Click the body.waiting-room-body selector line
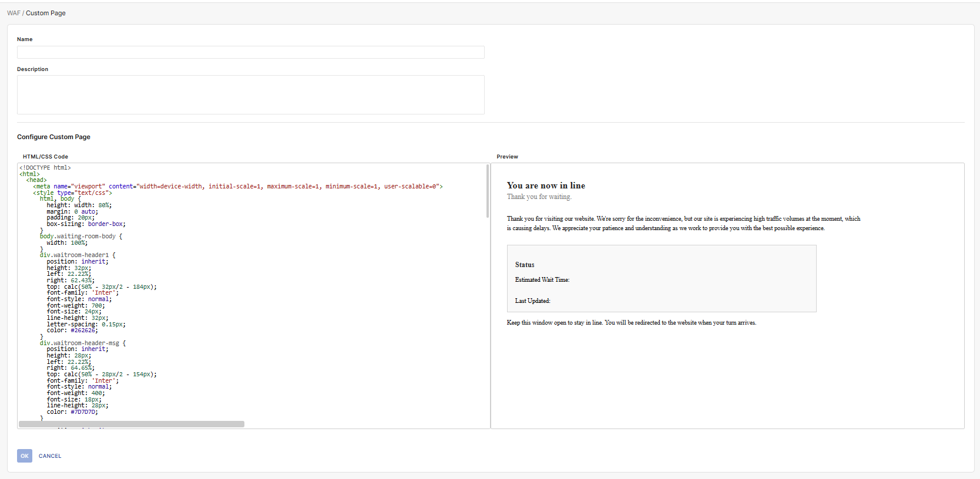980x479 pixels. click(80, 237)
